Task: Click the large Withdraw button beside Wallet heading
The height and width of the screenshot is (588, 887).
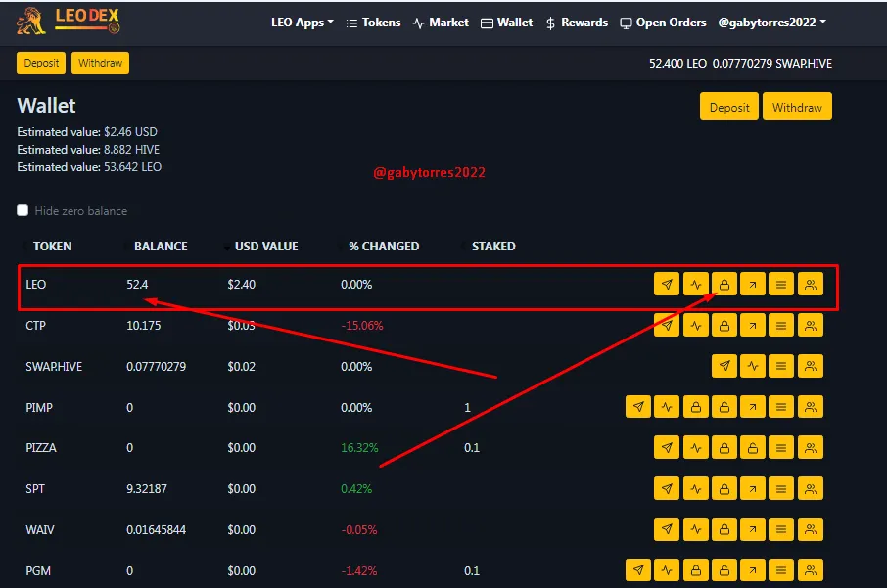Action: (x=797, y=107)
